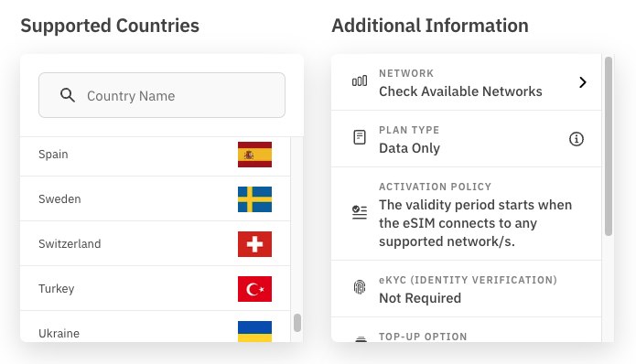This screenshot has height=364, width=636.
Task: Click the eKYC fingerprint icon
Action: [360, 287]
